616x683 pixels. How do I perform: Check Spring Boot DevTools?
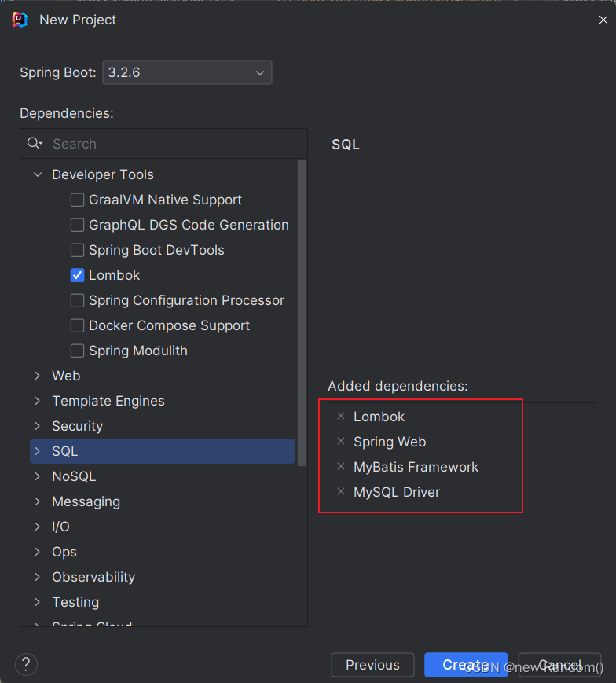click(x=77, y=250)
